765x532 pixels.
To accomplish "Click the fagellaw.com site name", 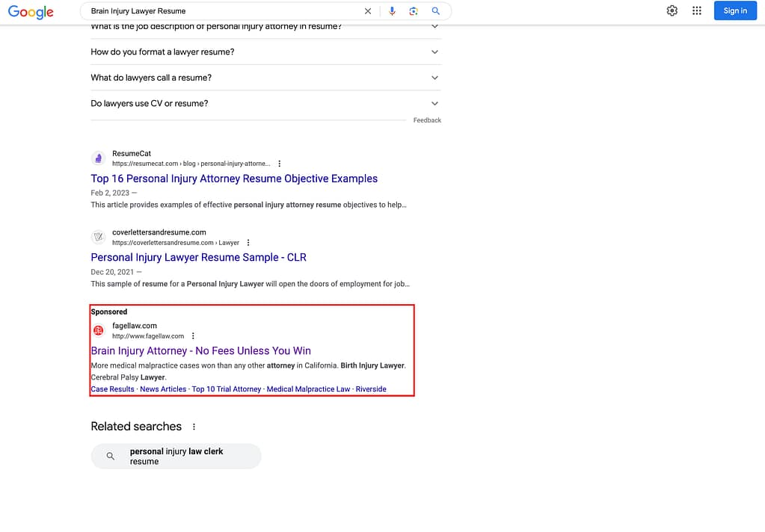I will pos(135,326).
